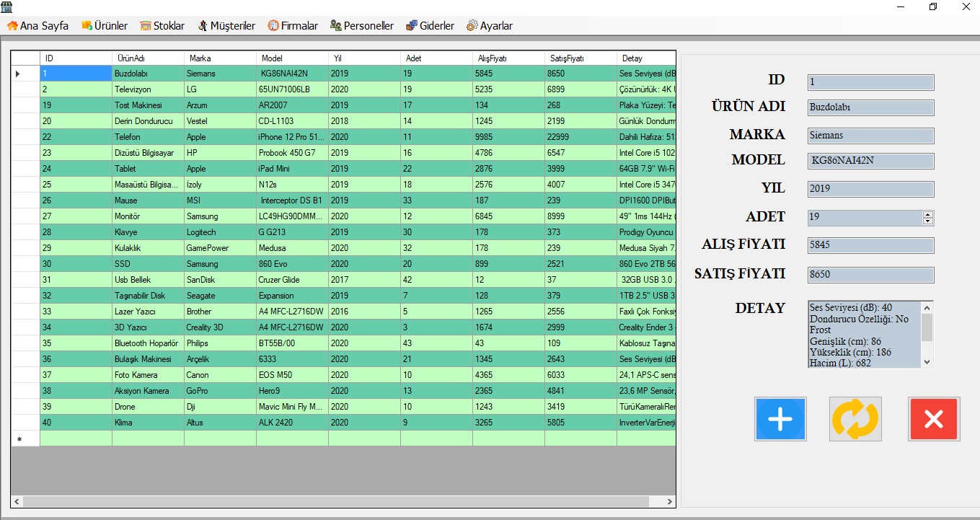
Task: Decrease ADET value with down arrow
Action: coord(928,221)
